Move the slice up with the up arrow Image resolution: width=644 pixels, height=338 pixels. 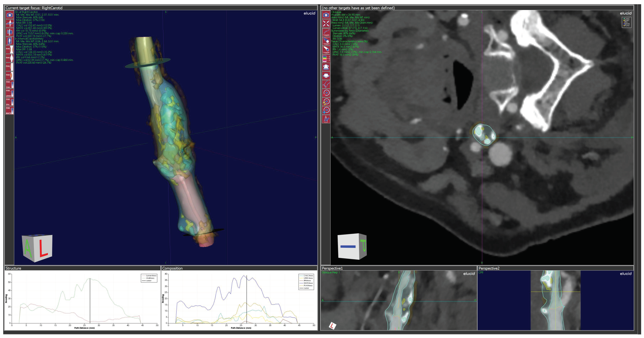coord(326,67)
